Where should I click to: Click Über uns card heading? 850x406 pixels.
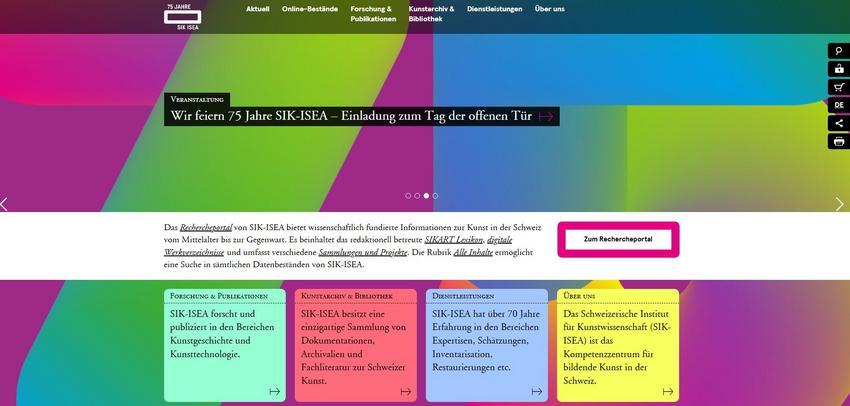pos(579,297)
